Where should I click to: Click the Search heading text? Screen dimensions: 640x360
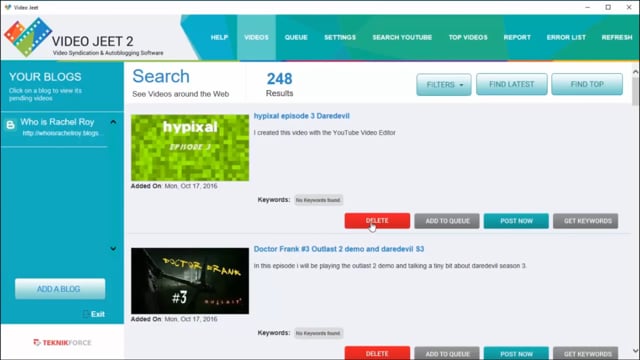(x=161, y=76)
